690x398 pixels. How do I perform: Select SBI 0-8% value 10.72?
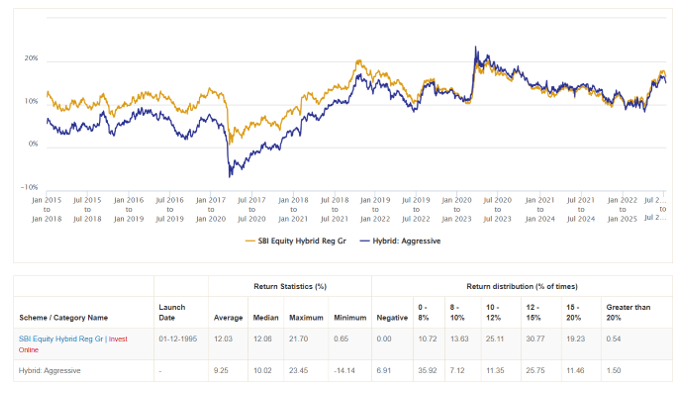[427, 339]
